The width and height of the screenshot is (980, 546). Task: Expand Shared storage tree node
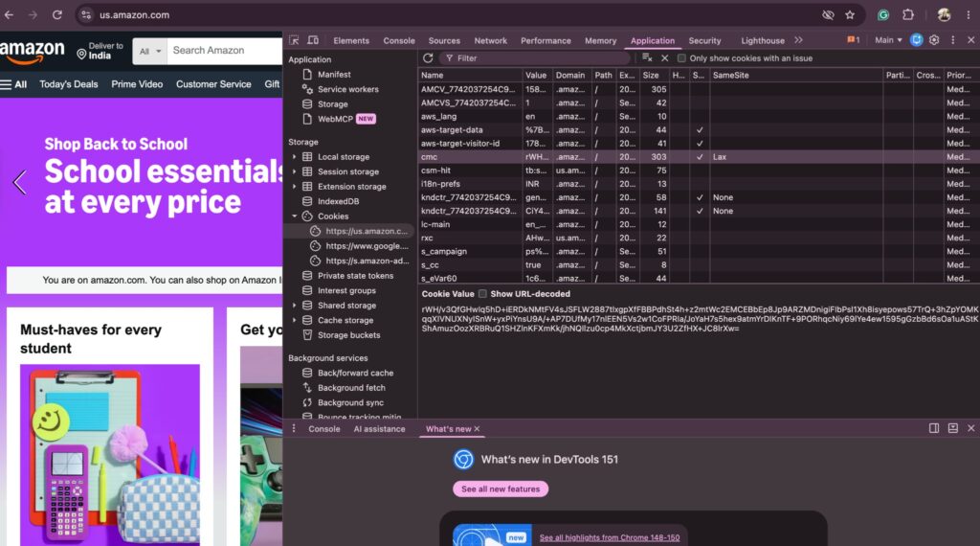click(x=295, y=306)
